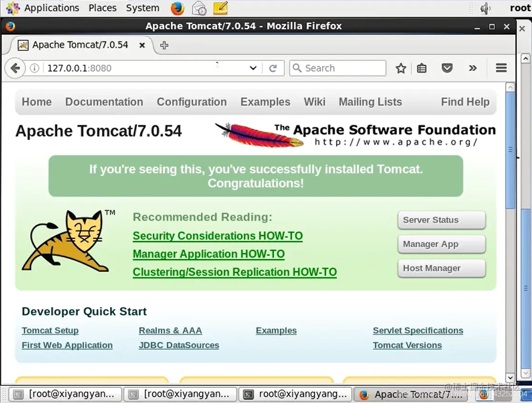The width and height of the screenshot is (532, 403).
Task: Open the Firefox hamburger menu
Action: (501, 68)
